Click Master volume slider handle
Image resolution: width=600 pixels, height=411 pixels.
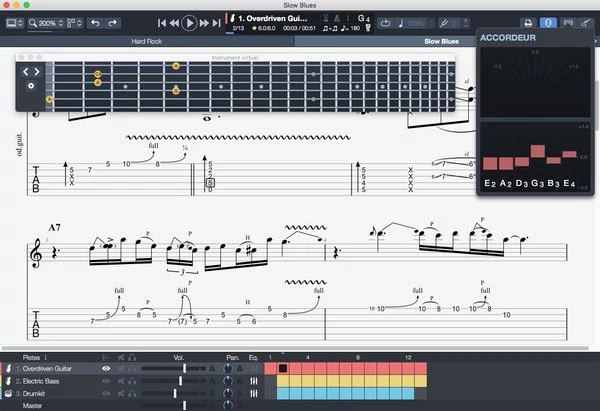pos(184,405)
